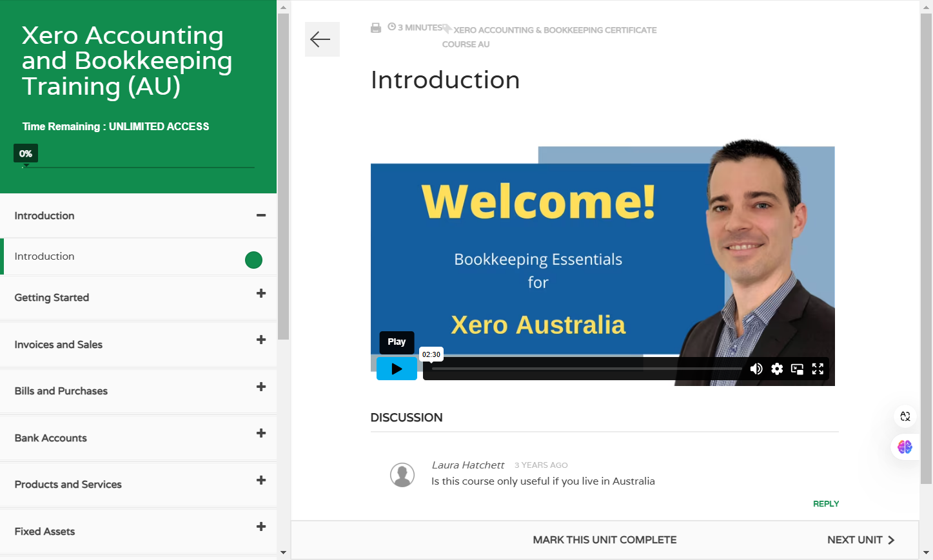Mute the video volume

[756, 369]
